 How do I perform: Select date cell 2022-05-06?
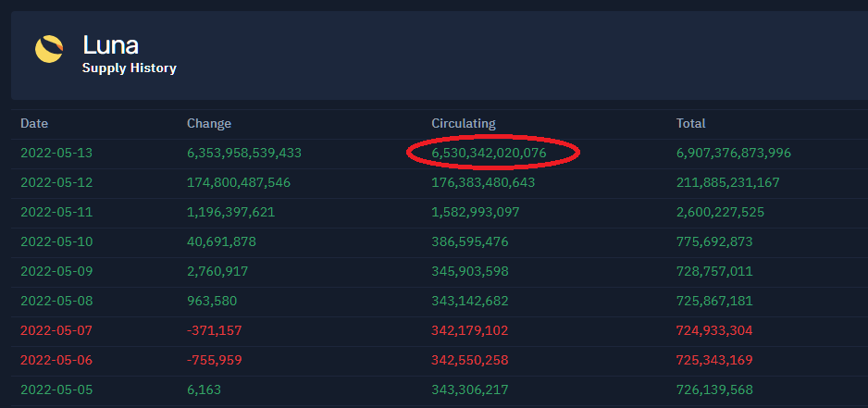56,361
